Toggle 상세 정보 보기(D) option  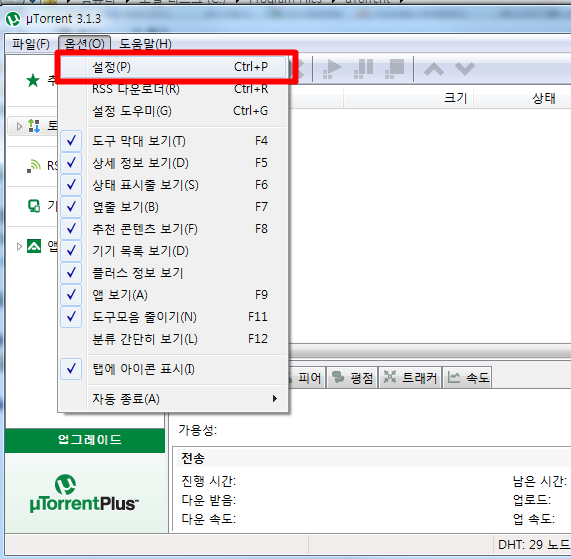[173, 163]
